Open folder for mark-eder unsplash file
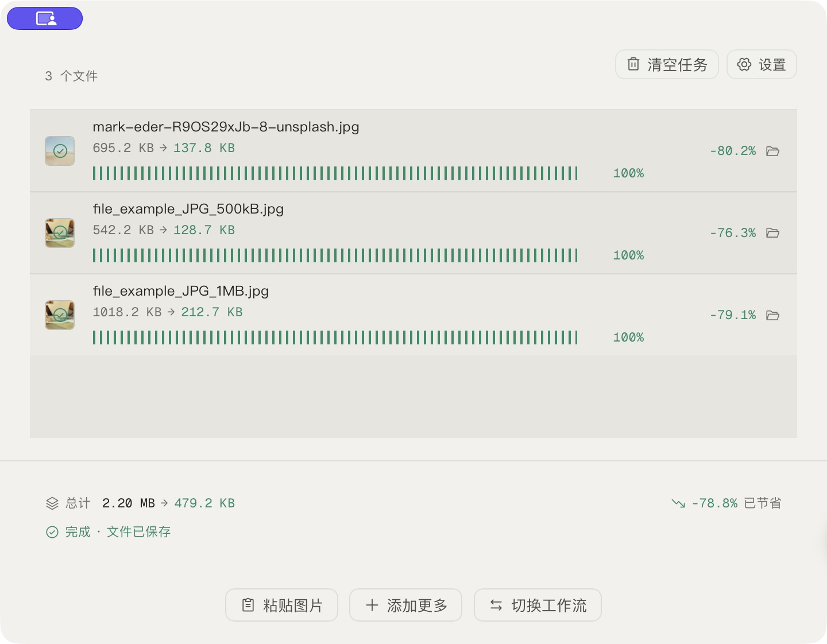The image size is (827, 644). [773, 151]
